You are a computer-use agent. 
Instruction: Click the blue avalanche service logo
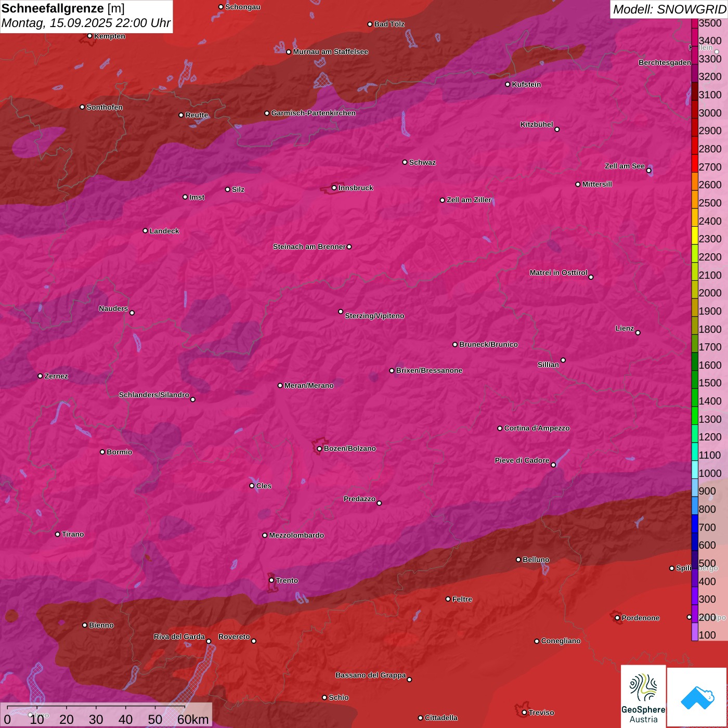coord(697,697)
